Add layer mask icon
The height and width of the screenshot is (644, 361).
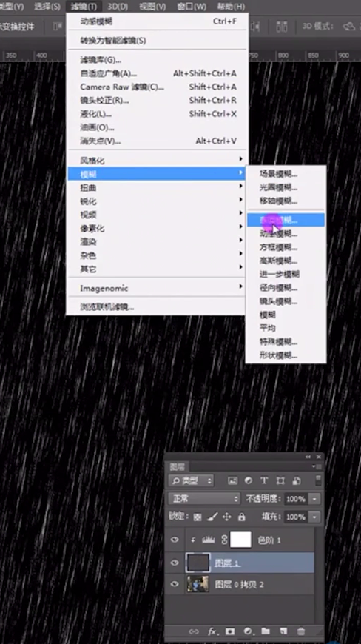pos(230,631)
